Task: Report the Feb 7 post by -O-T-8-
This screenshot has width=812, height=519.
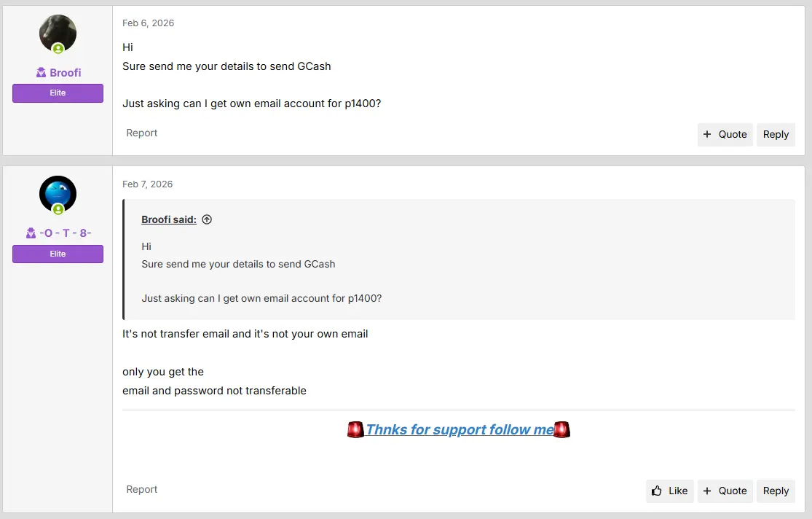Action: click(141, 489)
